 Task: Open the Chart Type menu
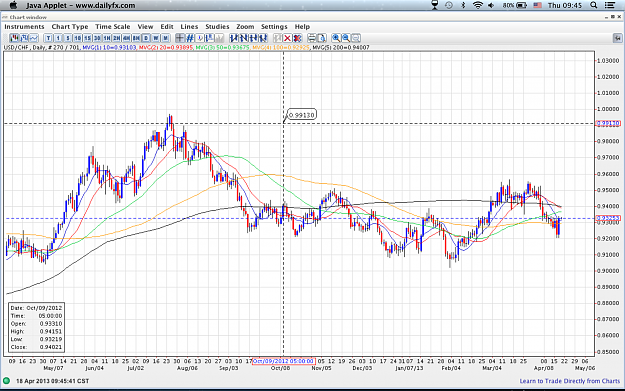coord(70,26)
